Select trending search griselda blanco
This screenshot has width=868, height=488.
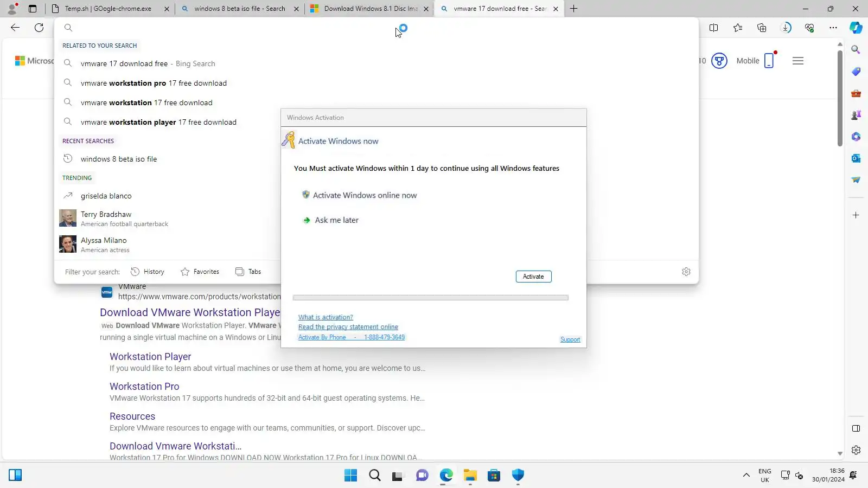tap(106, 196)
